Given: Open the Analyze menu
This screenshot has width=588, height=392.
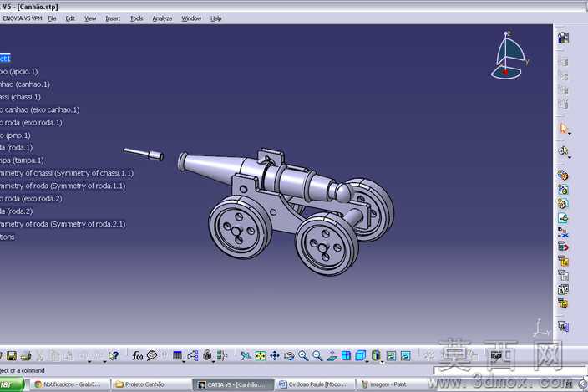Looking at the screenshot, I should point(162,18).
